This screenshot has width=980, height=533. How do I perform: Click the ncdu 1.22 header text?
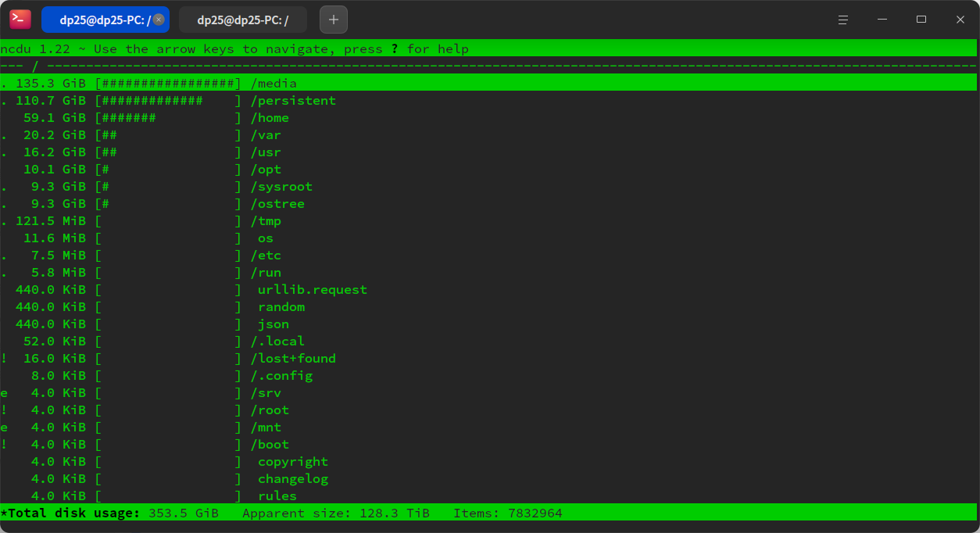point(35,49)
